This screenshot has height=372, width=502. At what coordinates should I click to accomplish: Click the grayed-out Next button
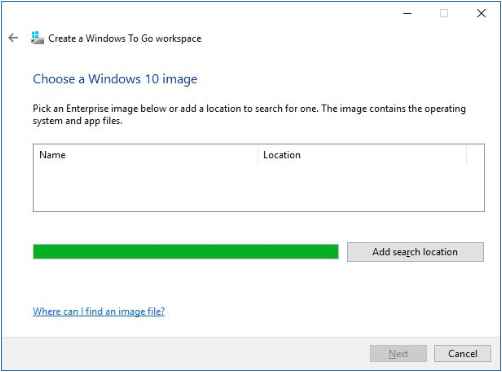coord(398,353)
